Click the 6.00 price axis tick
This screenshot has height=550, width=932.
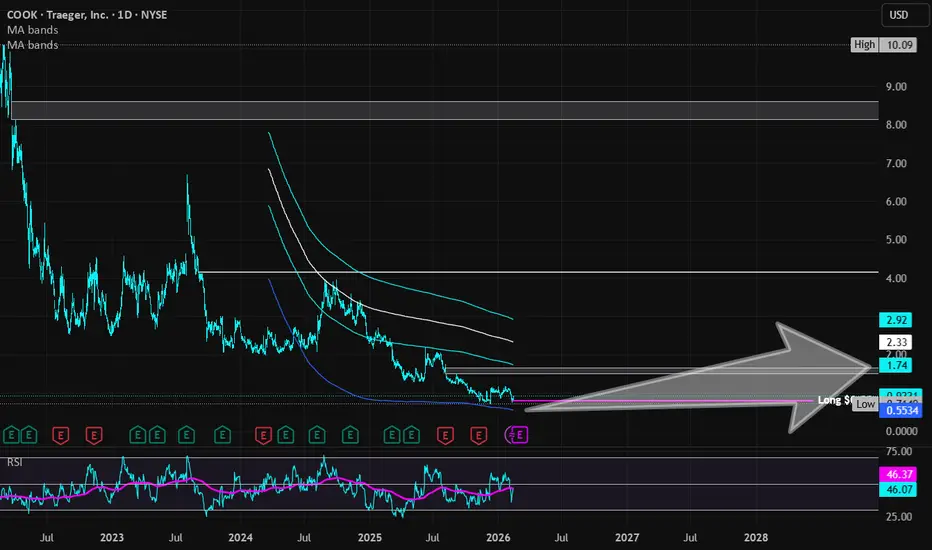896,202
